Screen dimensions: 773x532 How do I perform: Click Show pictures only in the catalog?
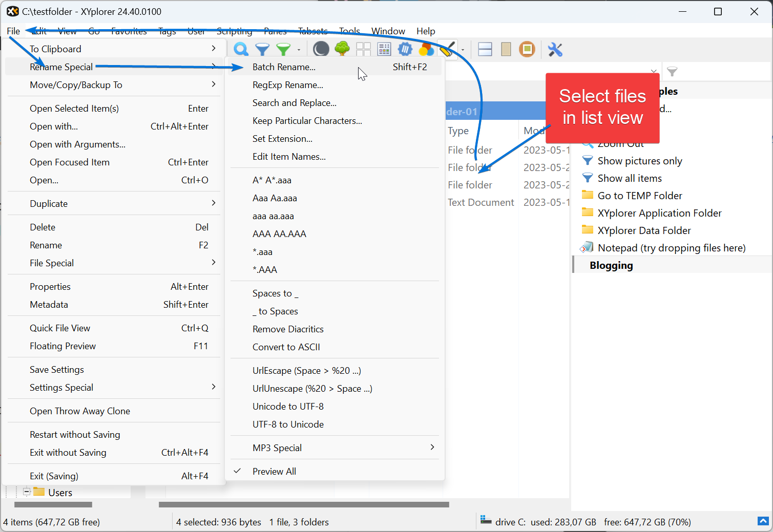(x=640, y=160)
